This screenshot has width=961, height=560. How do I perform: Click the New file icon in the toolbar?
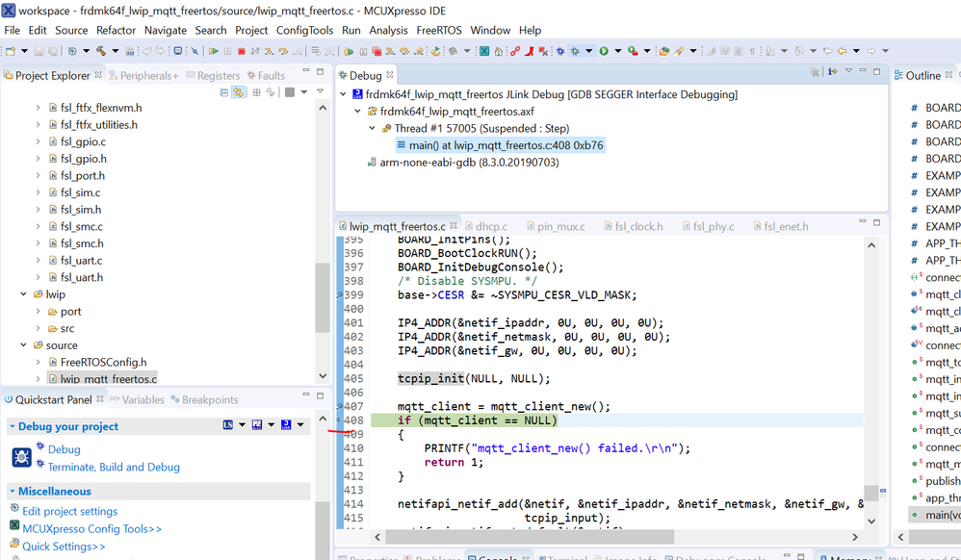(10, 51)
